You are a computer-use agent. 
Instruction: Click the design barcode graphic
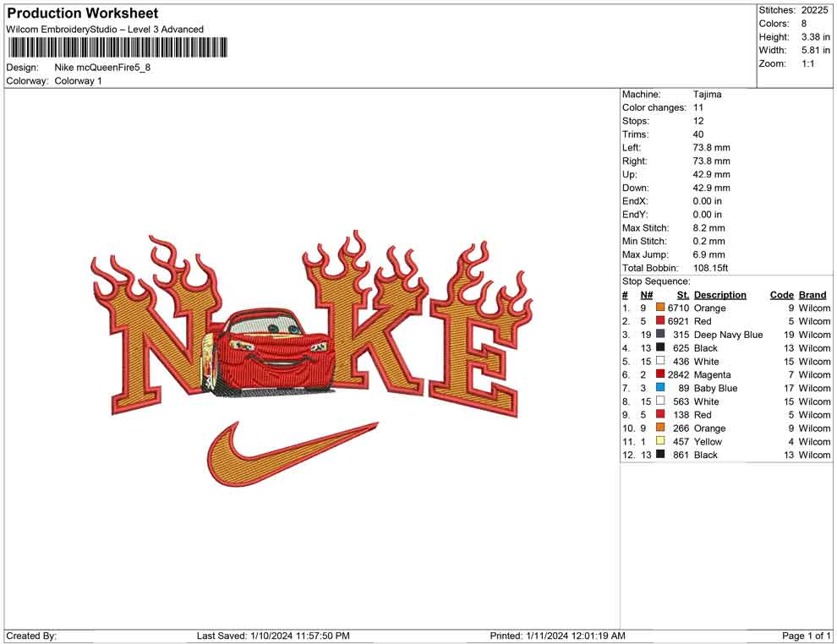point(117,47)
